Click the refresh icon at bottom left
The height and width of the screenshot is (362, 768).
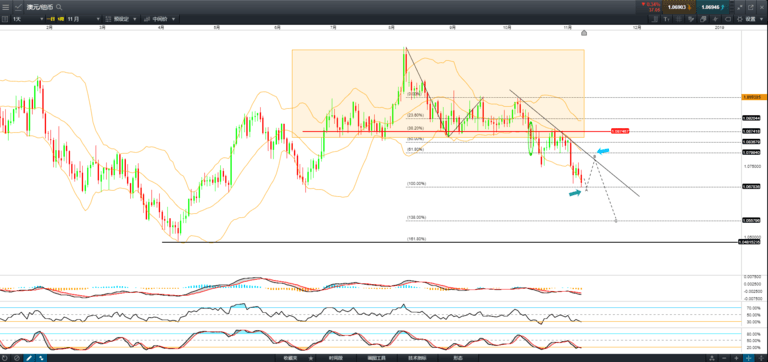[5, 358]
